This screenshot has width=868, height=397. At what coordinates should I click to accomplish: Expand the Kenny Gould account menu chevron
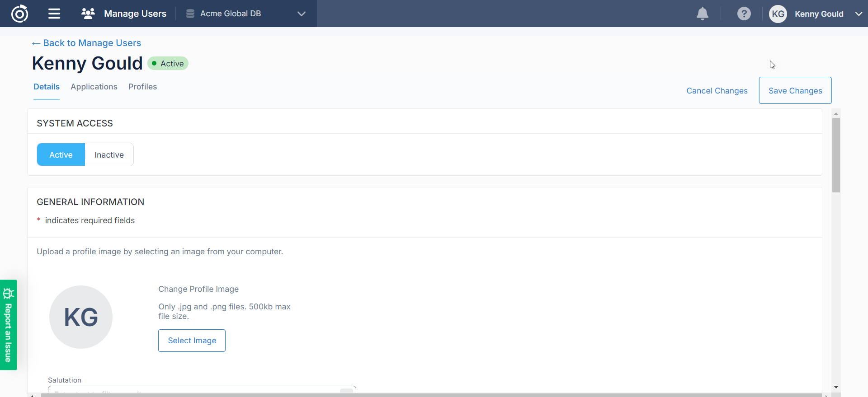[859, 14]
